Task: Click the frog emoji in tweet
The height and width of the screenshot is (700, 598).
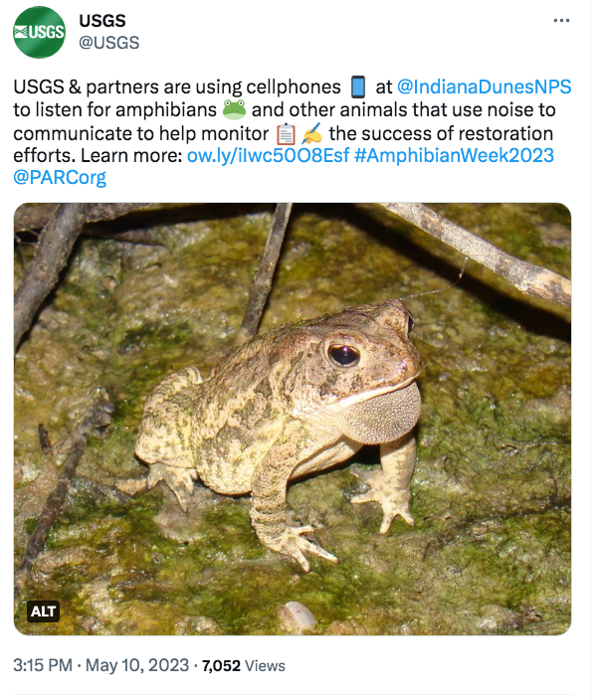Action: click(x=234, y=109)
